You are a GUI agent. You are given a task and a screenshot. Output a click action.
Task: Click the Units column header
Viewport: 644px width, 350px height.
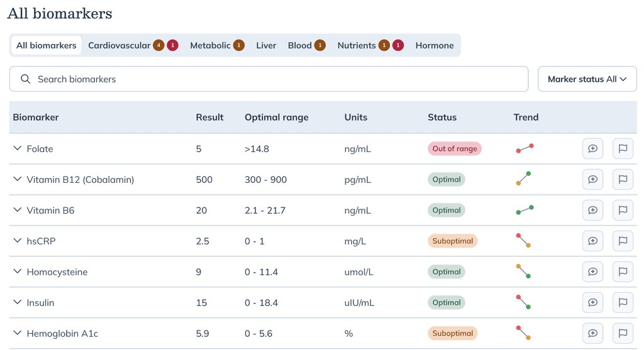(x=356, y=118)
